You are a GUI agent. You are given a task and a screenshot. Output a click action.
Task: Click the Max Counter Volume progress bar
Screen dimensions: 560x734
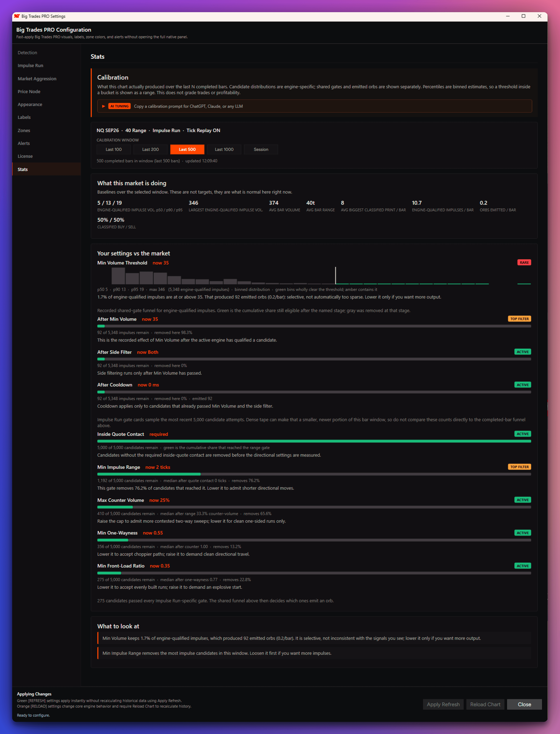tap(314, 507)
